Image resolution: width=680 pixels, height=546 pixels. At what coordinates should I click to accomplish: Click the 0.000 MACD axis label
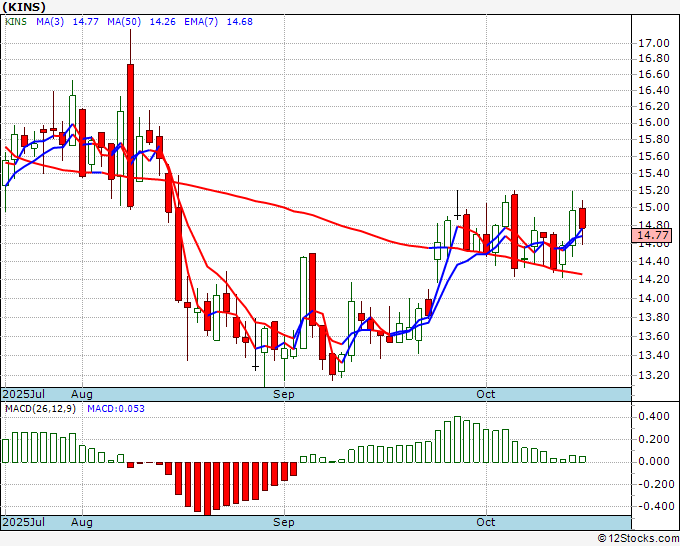coord(654,461)
